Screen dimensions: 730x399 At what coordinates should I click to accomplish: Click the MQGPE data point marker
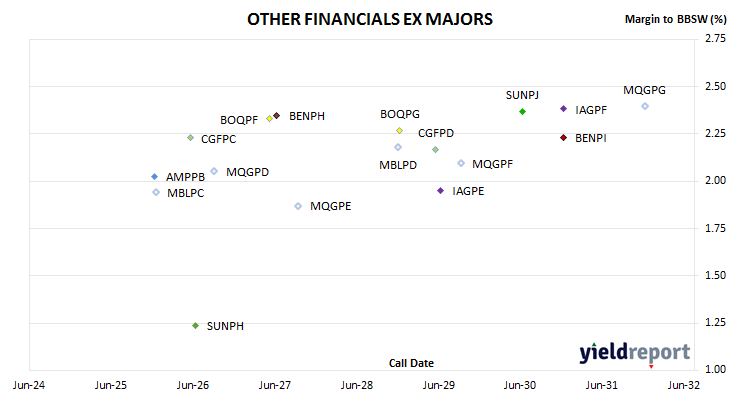pyautogui.click(x=298, y=206)
